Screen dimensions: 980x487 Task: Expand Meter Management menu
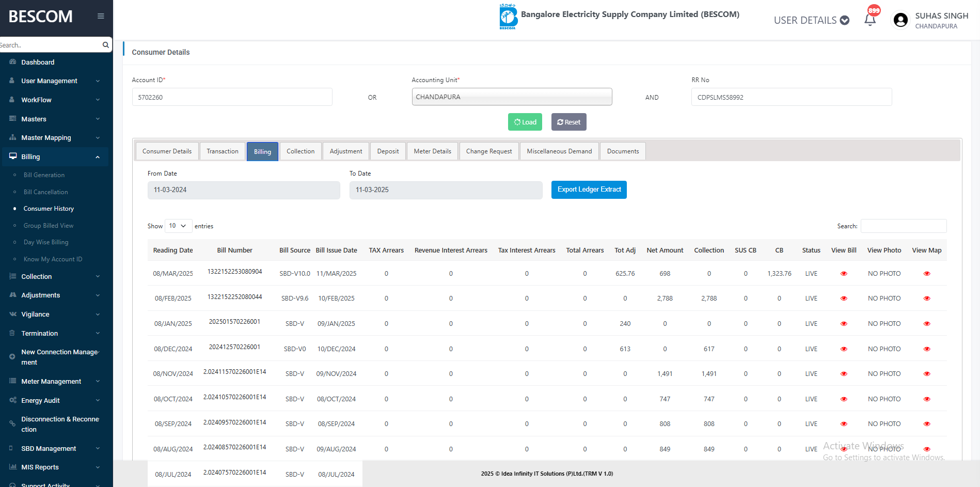tap(56, 382)
